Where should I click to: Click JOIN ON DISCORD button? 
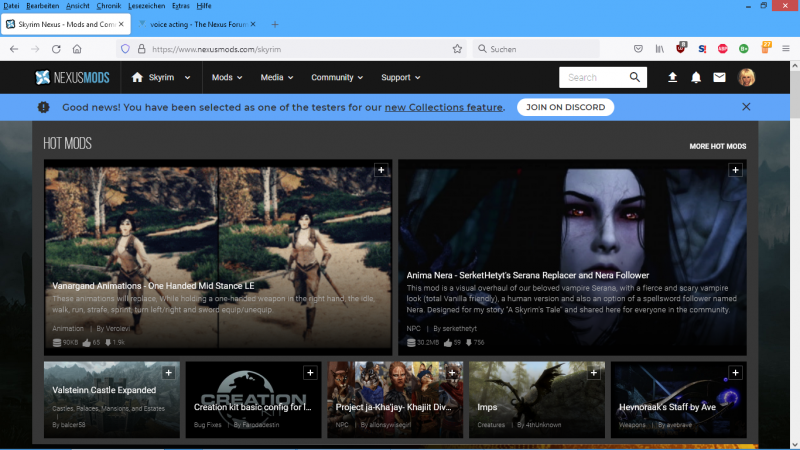(x=565, y=107)
